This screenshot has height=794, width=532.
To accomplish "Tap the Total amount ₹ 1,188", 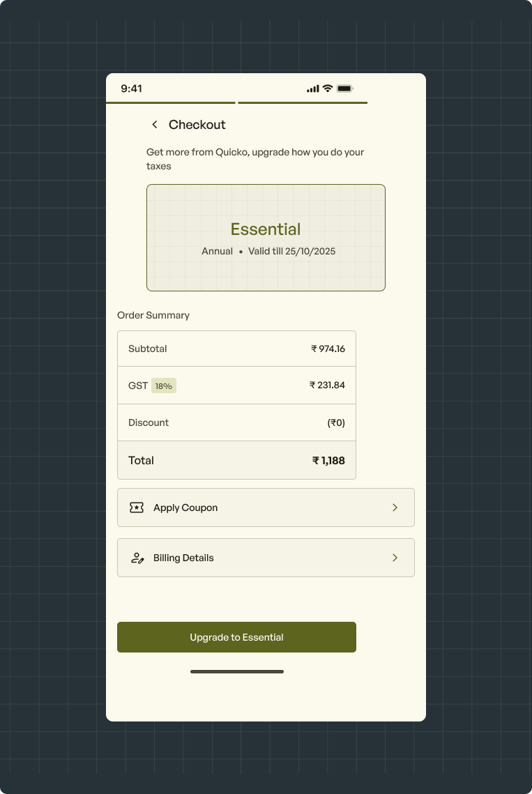I will pos(328,460).
